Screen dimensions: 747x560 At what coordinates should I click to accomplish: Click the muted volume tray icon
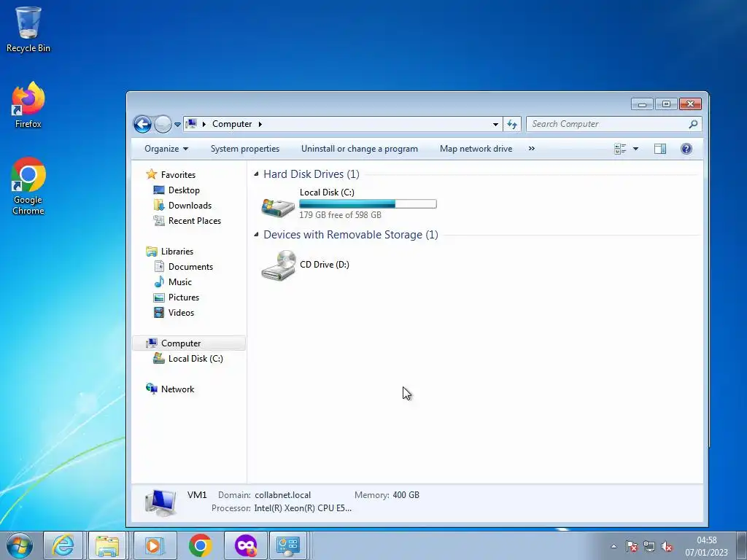pos(667,546)
